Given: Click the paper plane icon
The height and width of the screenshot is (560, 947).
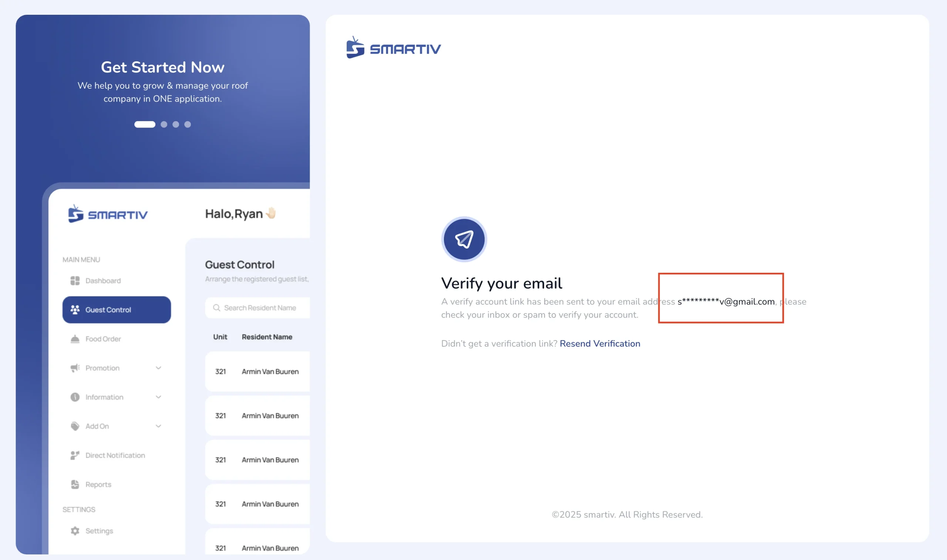Looking at the screenshot, I should (x=464, y=239).
